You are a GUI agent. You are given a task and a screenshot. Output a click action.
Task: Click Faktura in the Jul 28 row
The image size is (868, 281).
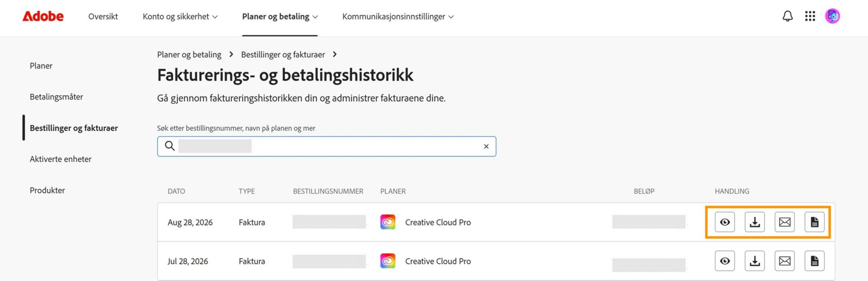point(252,261)
